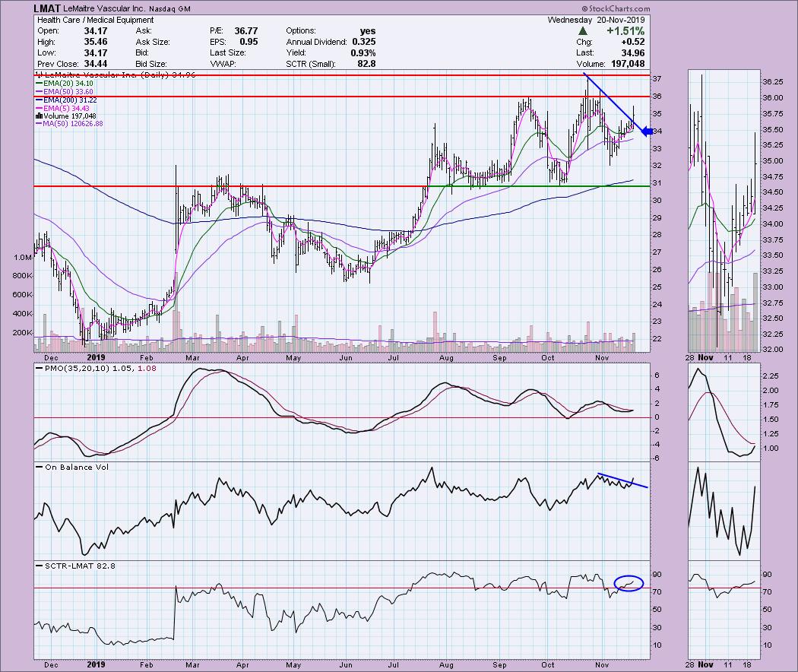
Task: Click the LeMaitre Vascular Inc. company name
Action: pos(104,8)
